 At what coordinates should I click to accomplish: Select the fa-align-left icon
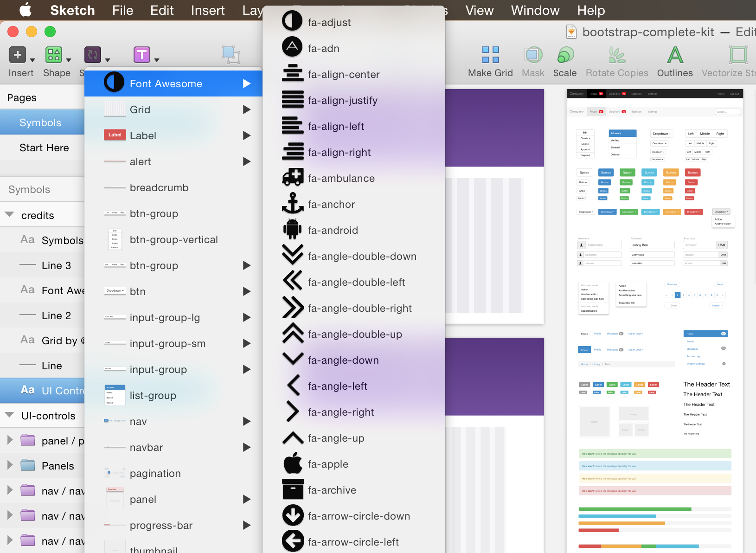(x=354, y=126)
